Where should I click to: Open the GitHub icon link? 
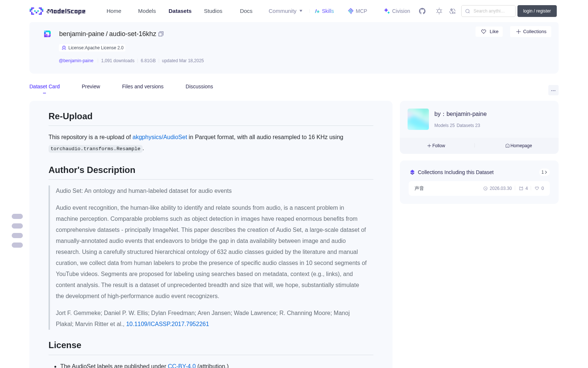click(x=422, y=11)
